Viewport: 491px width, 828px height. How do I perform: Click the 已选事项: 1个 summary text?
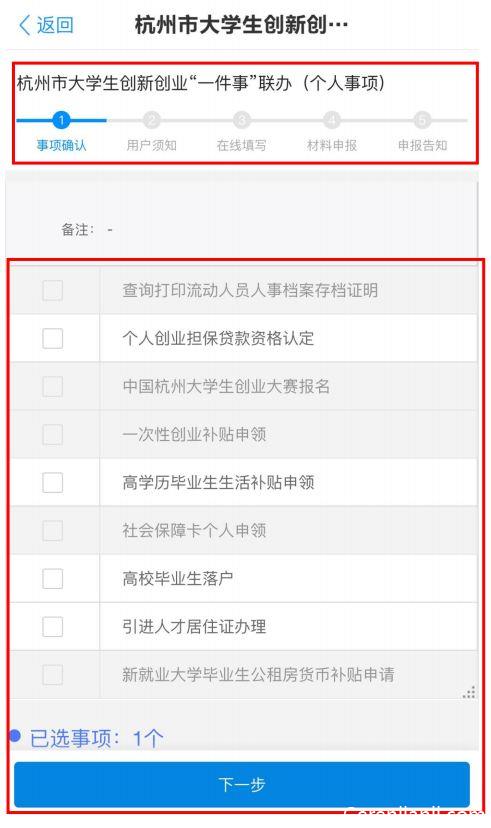coord(96,738)
